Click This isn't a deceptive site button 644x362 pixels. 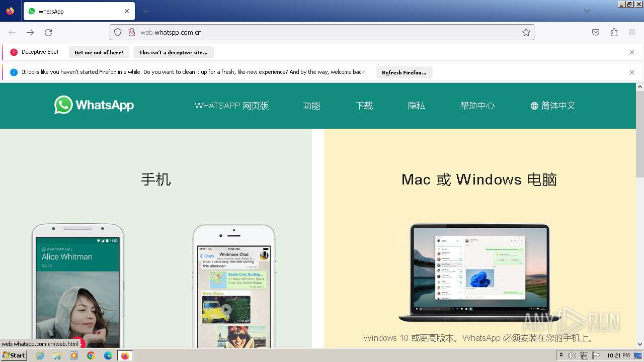(173, 52)
